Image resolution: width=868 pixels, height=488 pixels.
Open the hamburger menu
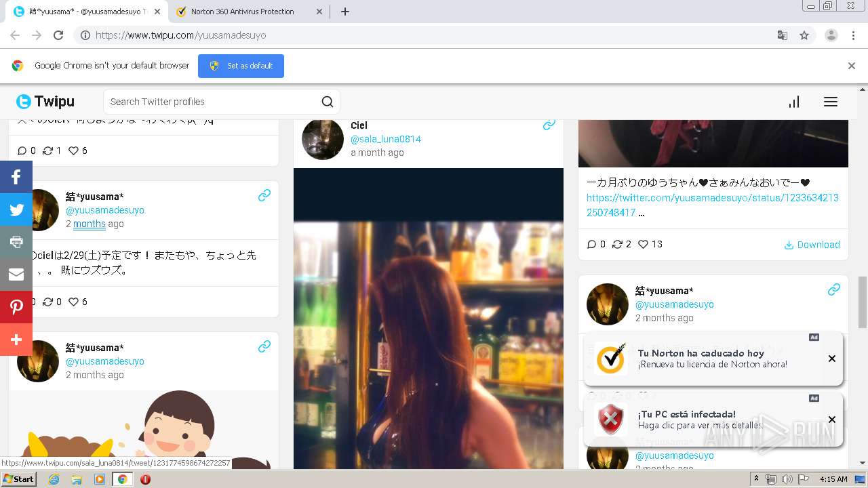pos(831,102)
